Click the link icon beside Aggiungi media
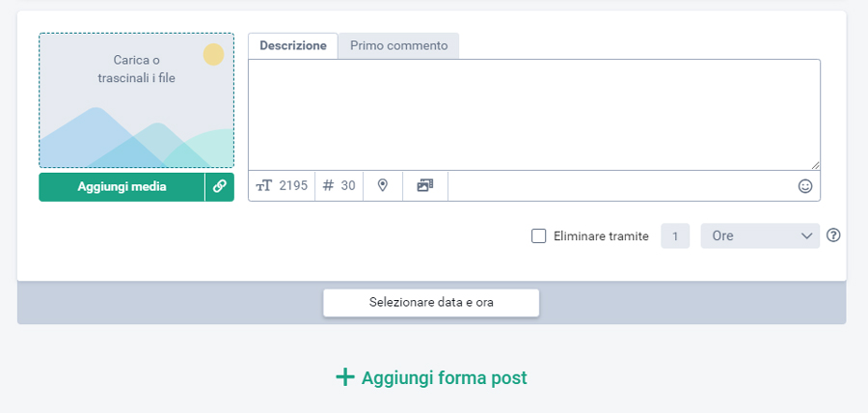The image size is (868, 413). 220,186
